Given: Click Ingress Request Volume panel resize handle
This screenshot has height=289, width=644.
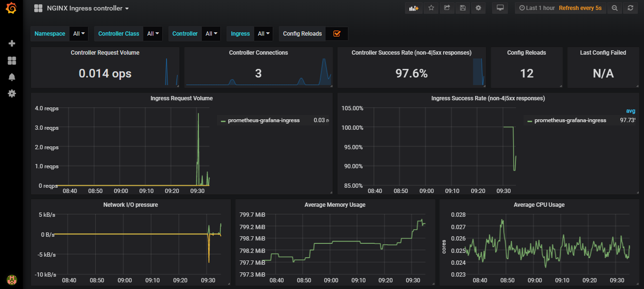Looking at the screenshot, I should [330, 192].
